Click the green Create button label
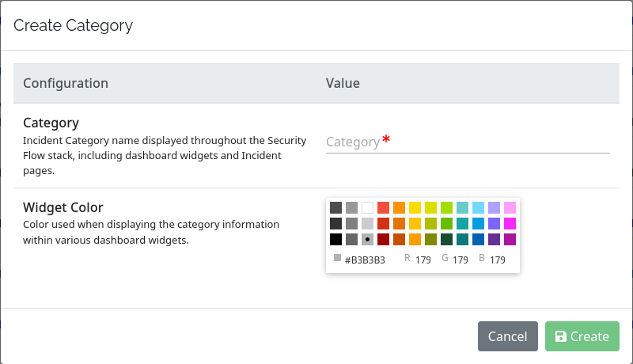This screenshot has height=364, width=633. (590, 336)
